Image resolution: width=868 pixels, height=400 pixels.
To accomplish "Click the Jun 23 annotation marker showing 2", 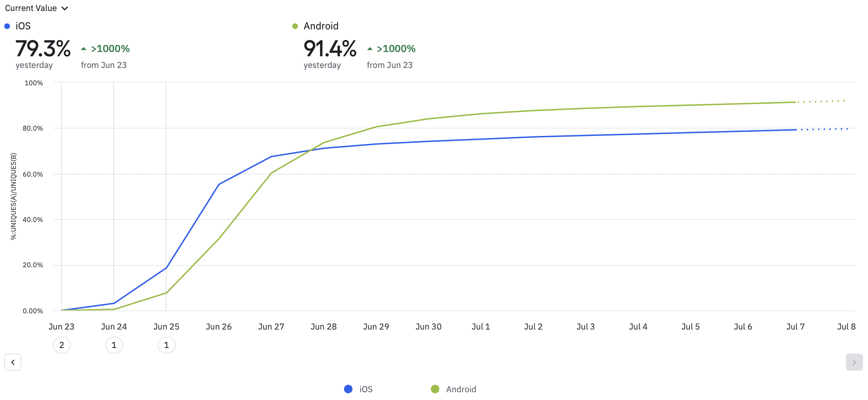I will 62,345.
